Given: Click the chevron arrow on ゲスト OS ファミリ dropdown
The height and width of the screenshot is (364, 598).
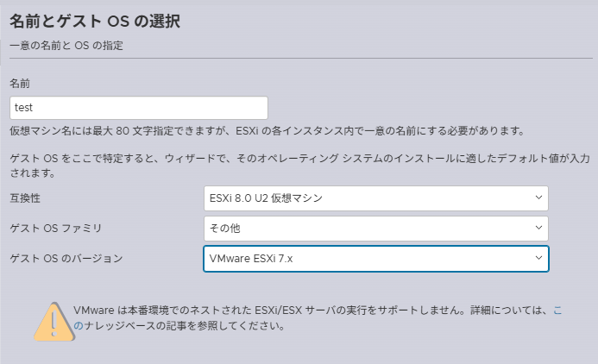Looking at the screenshot, I should (538, 228).
